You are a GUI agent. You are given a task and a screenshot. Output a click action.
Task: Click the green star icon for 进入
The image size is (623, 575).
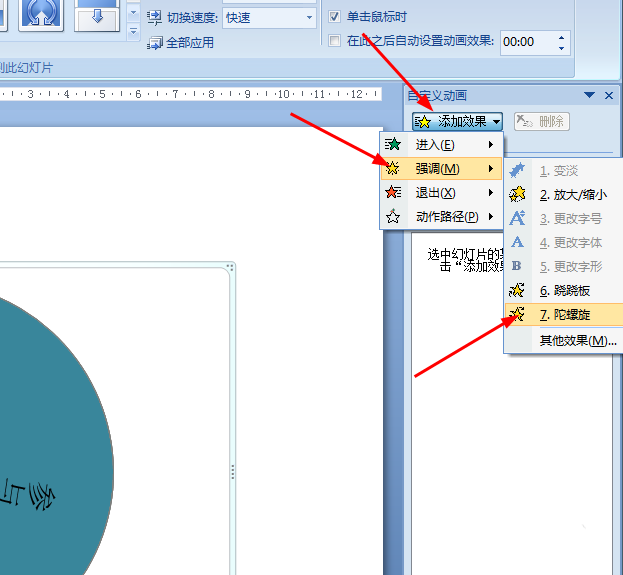(393, 145)
